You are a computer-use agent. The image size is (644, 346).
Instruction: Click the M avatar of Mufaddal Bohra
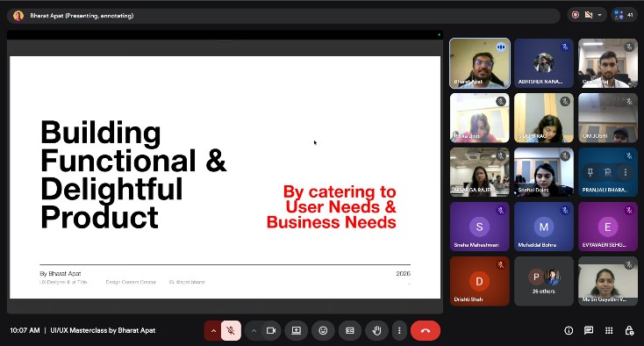click(544, 227)
